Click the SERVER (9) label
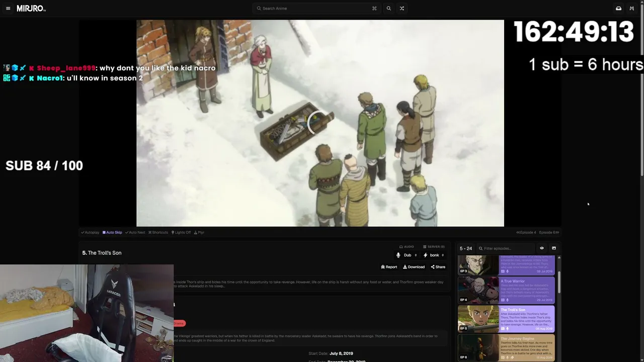Screen dimensions: 644x362 pyautogui.click(x=434, y=247)
